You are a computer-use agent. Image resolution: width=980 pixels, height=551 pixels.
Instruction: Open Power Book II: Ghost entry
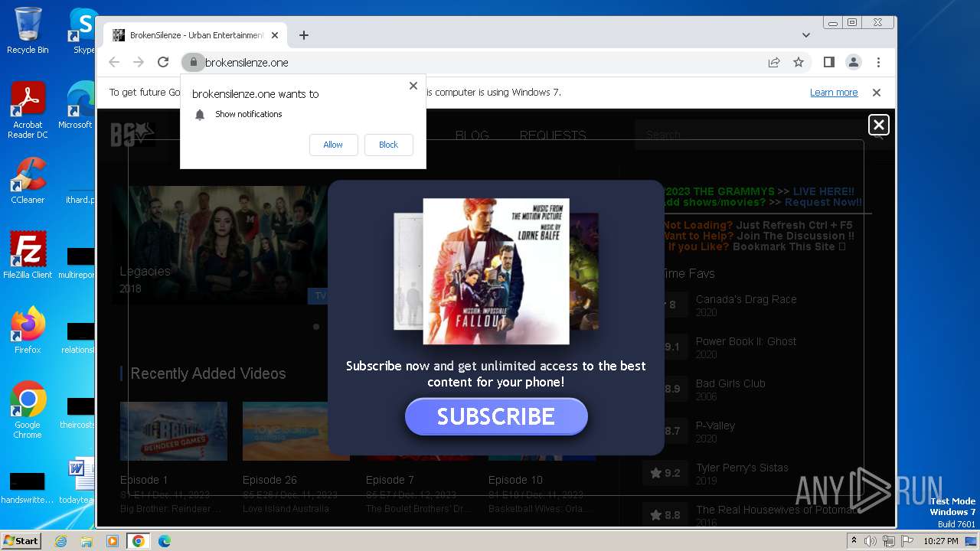tap(746, 341)
